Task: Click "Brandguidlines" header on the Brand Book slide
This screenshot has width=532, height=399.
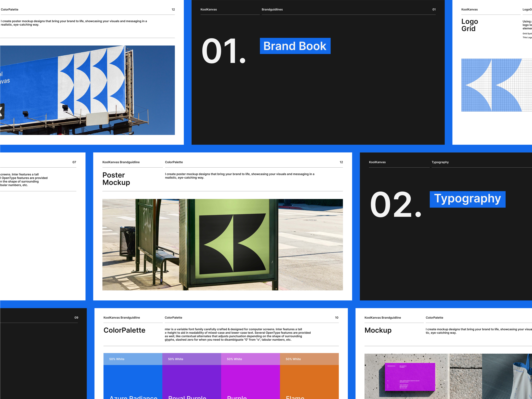Action: [272, 10]
